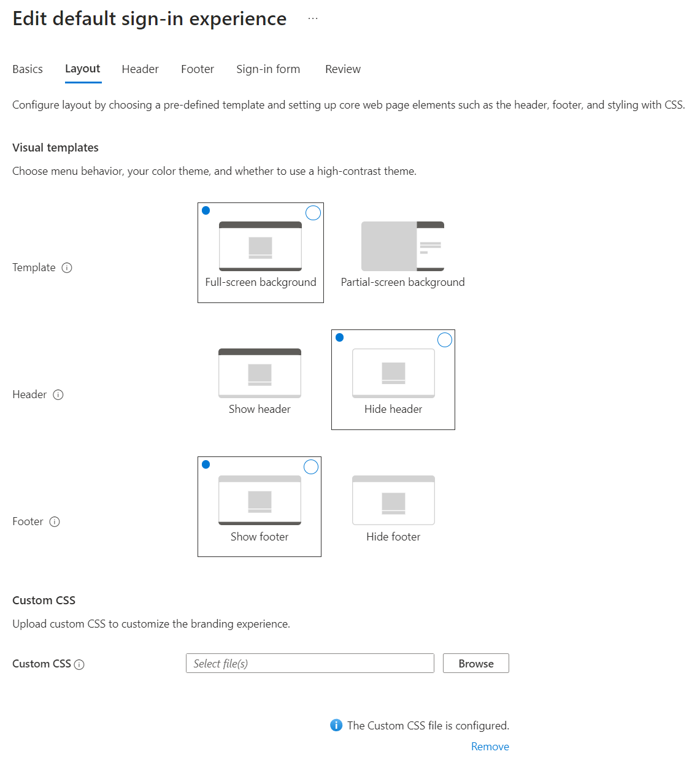Image resolution: width=700 pixels, height=765 pixels.
Task: Open the Sign-in form tab
Action: [x=268, y=69]
